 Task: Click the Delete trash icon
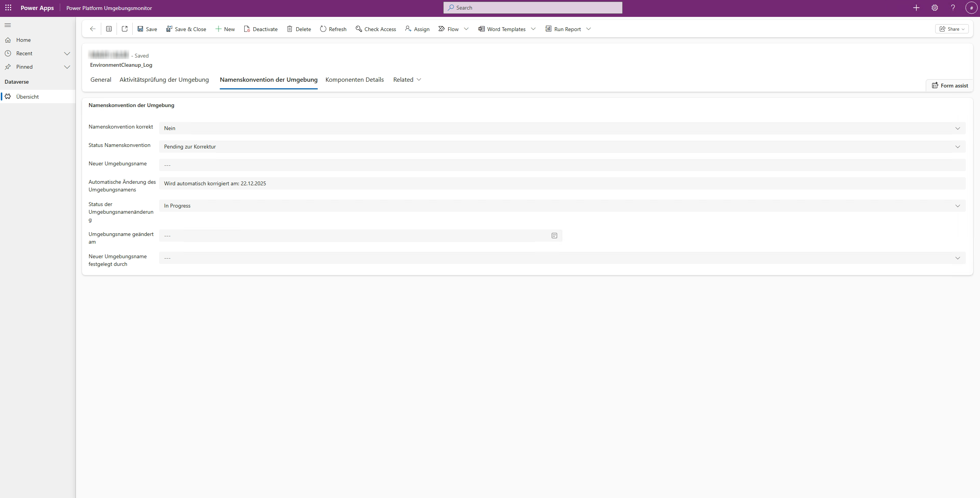(290, 29)
